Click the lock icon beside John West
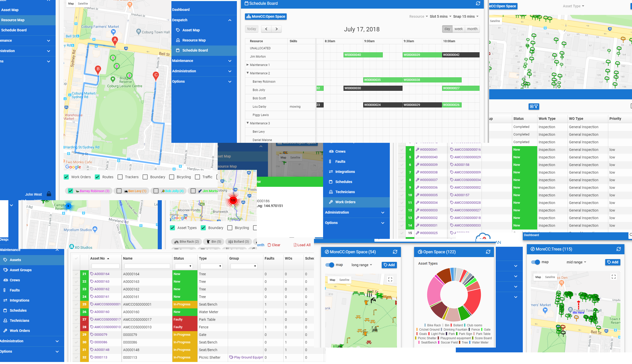The image size is (632, 364). (49, 194)
